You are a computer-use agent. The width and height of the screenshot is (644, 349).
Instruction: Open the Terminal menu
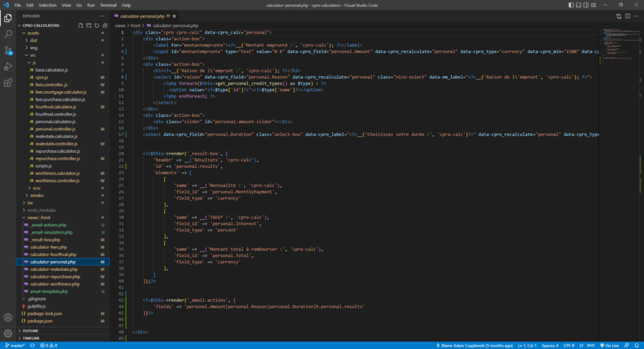click(x=108, y=5)
